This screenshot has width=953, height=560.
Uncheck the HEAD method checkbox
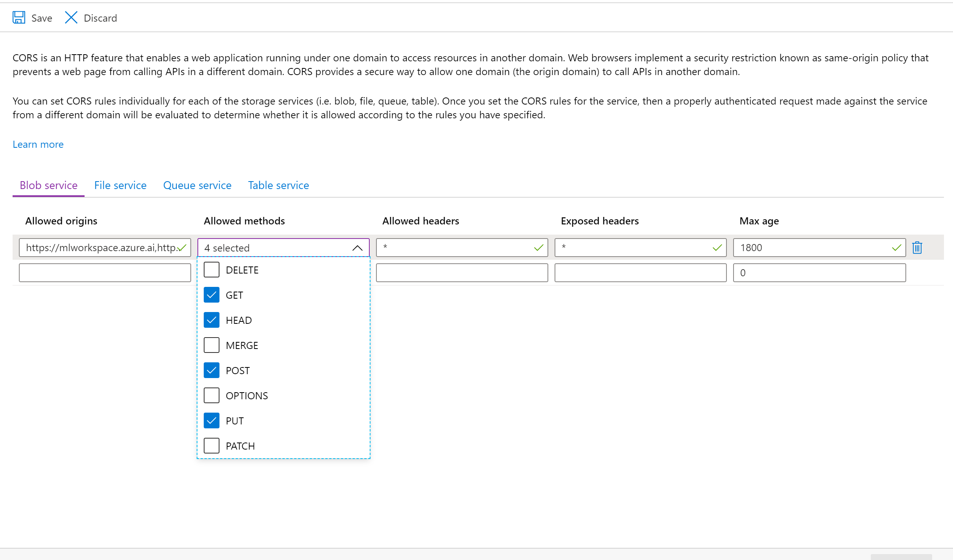[x=212, y=320]
